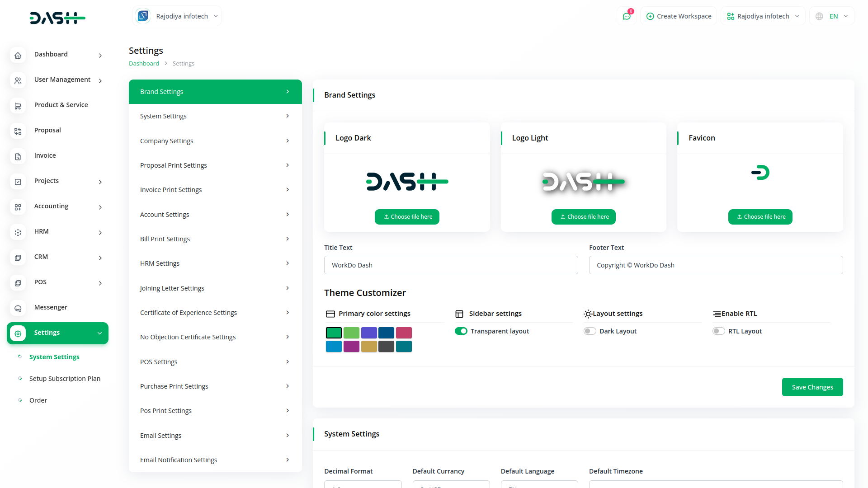Select the User Management sidebar icon
The image size is (868, 488).
(18, 80)
